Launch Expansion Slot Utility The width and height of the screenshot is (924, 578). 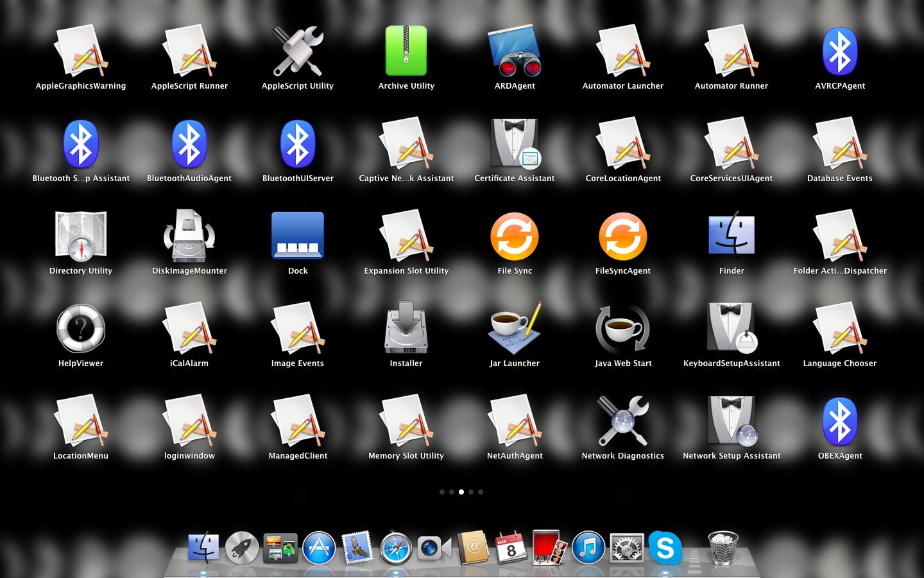point(406,236)
